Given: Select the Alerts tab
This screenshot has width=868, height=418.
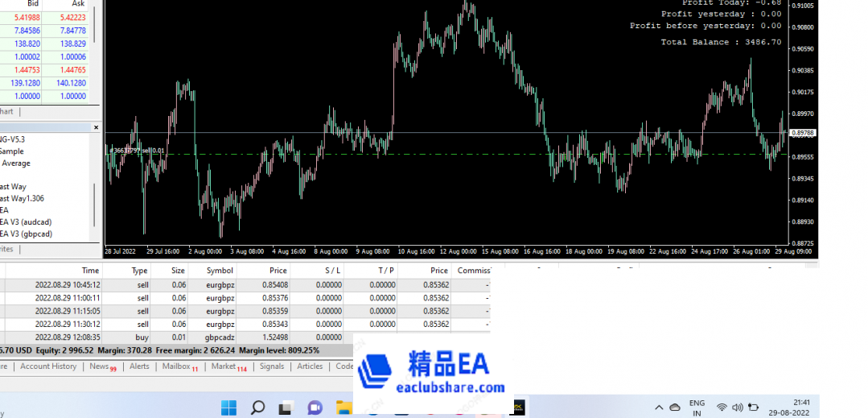Looking at the screenshot, I should click(x=139, y=366).
